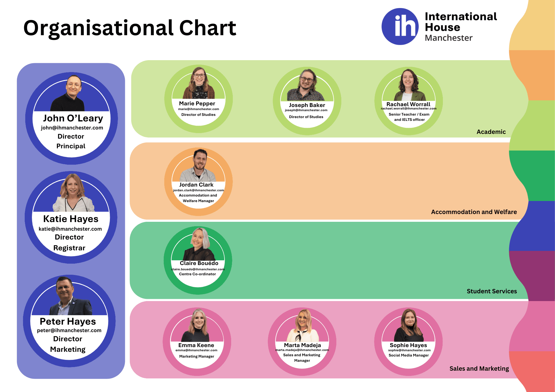555x392 pixels.
Task: Click Marta Madeja's profile photo
Action: (303, 326)
